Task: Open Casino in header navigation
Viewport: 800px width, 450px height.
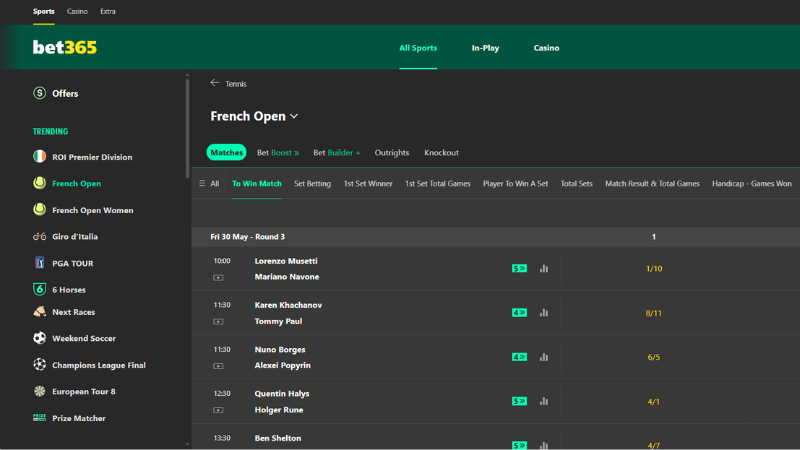Action: tap(546, 48)
